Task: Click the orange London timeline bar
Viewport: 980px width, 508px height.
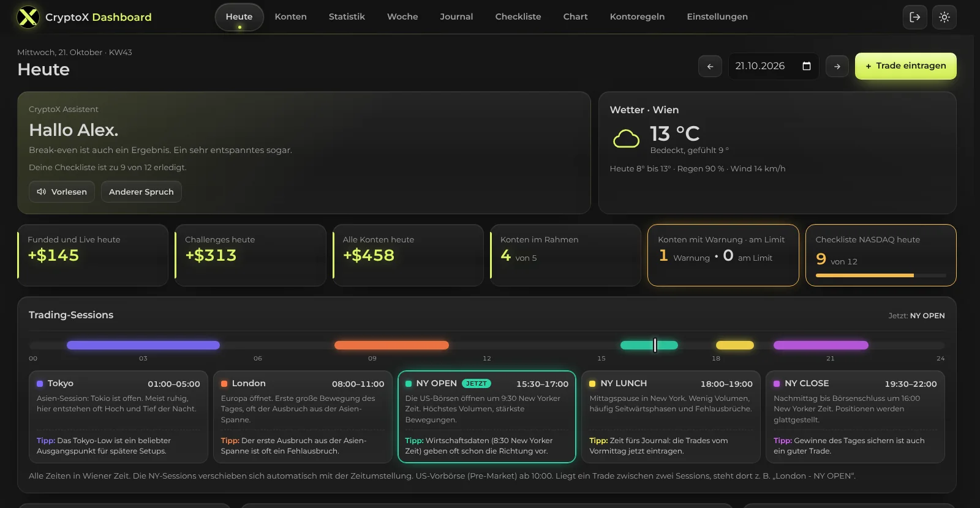Action: [391, 345]
